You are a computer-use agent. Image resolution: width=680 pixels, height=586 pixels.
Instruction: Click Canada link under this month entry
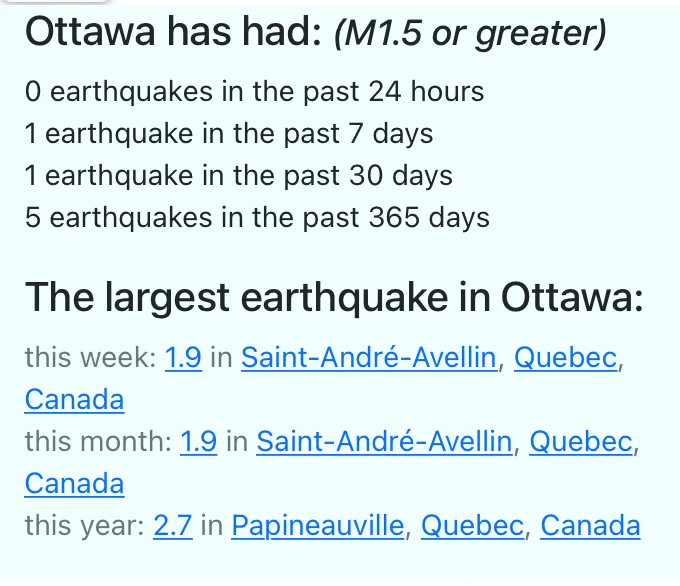[x=75, y=483]
